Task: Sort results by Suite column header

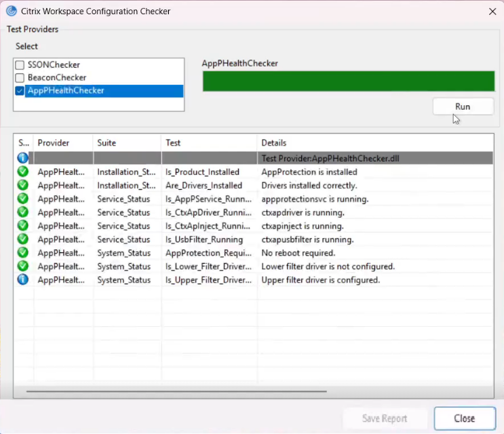Action: coord(126,143)
